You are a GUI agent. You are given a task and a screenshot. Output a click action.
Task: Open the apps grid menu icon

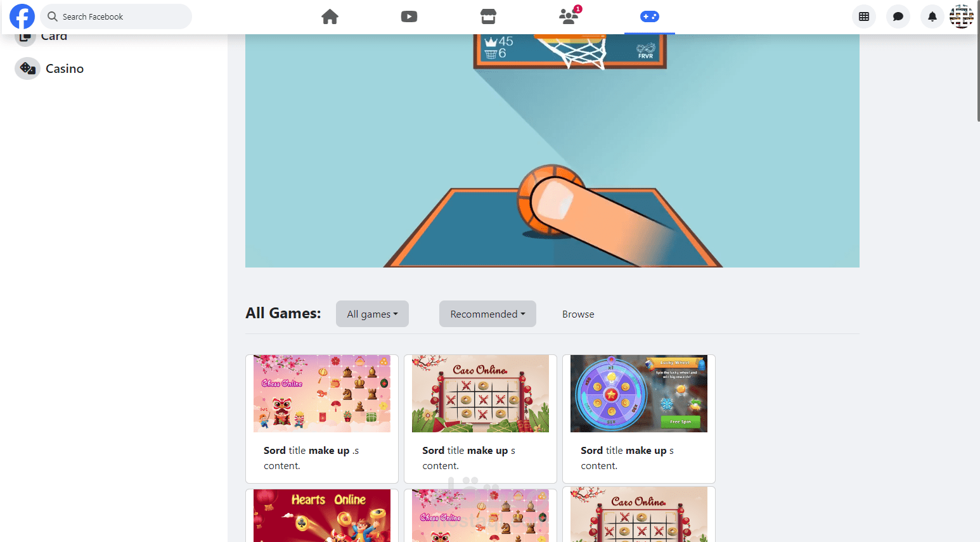pyautogui.click(x=864, y=16)
